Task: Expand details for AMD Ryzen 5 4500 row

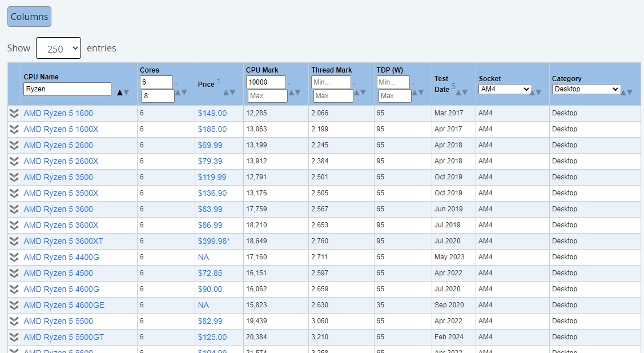Action: pos(14,274)
